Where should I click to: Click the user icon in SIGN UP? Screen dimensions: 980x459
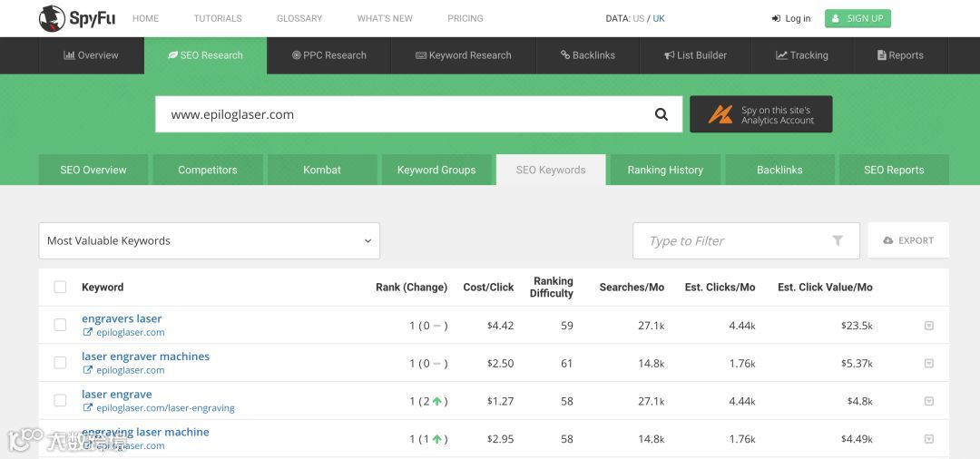click(836, 18)
